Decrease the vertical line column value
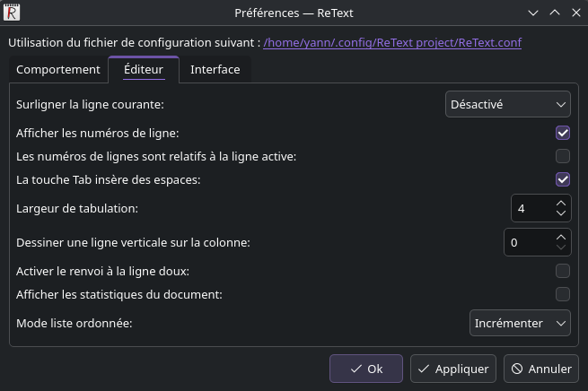588x391 pixels. (561, 248)
